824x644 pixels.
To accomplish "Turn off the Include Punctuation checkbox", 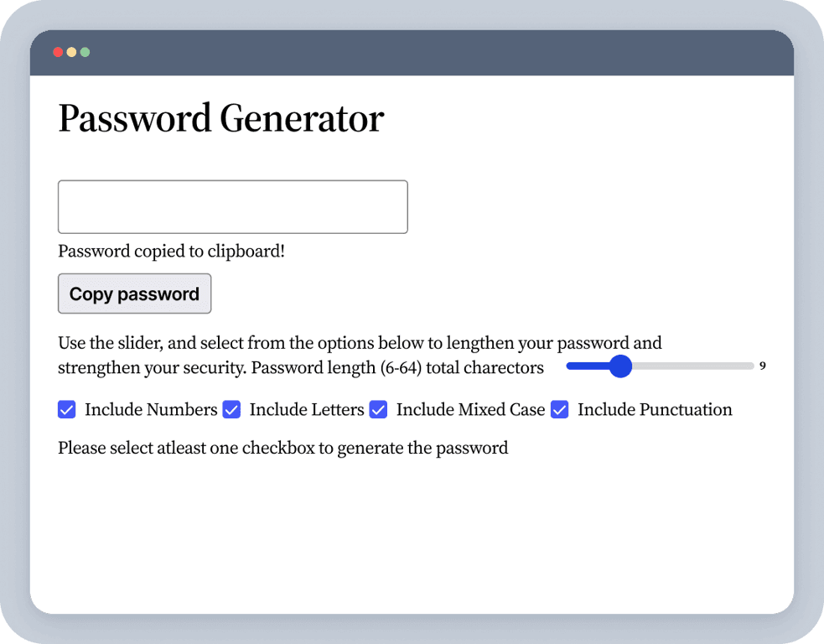I will tap(559, 409).
